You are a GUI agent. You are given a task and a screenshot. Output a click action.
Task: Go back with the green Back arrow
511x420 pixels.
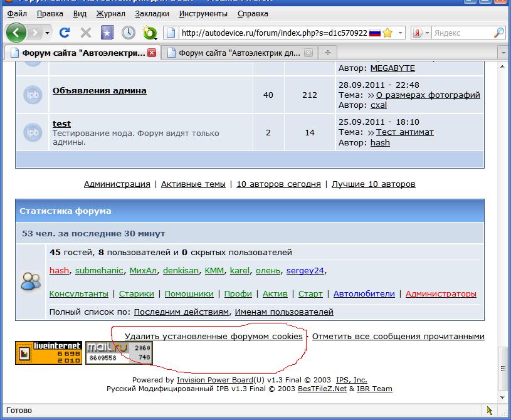pyautogui.click(x=16, y=33)
